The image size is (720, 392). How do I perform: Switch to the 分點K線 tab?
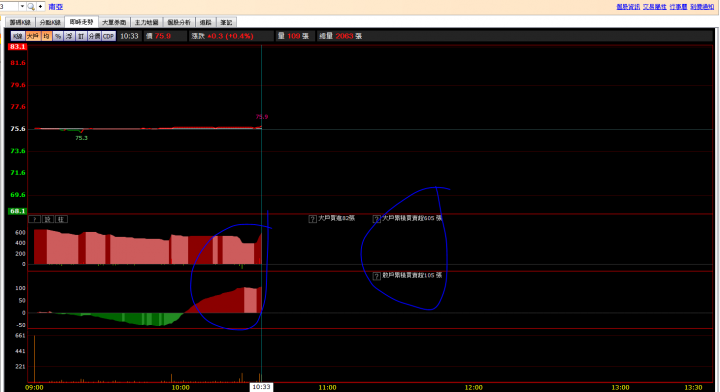[50, 22]
